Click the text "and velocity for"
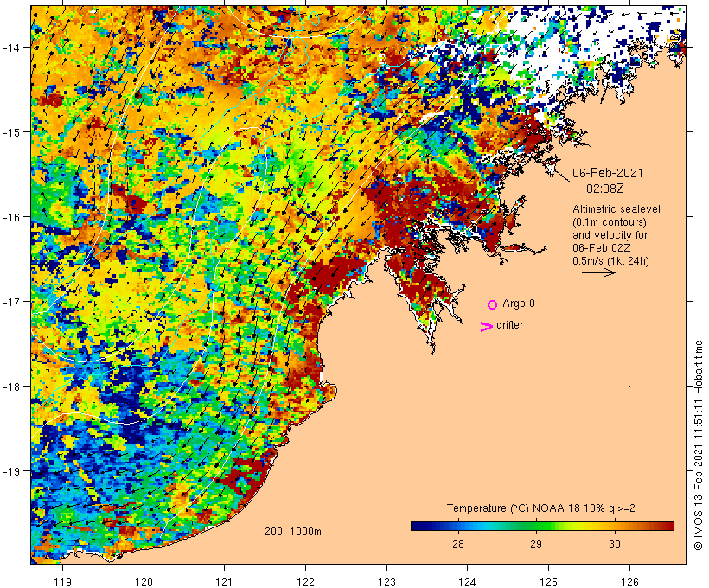The height and width of the screenshot is (588, 709). coord(610,235)
